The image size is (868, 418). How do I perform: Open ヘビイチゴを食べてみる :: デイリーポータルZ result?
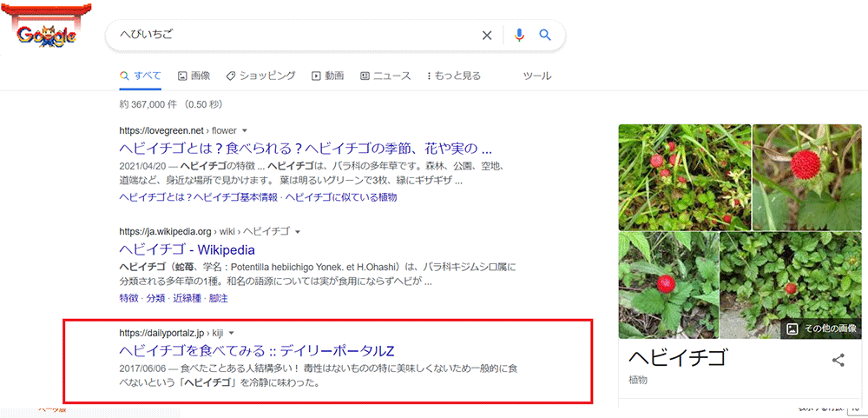256,351
